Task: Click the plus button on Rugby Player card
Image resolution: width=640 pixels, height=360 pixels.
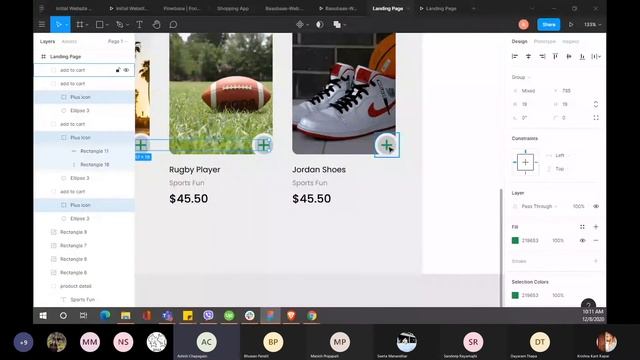Action: (x=263, y=145)
